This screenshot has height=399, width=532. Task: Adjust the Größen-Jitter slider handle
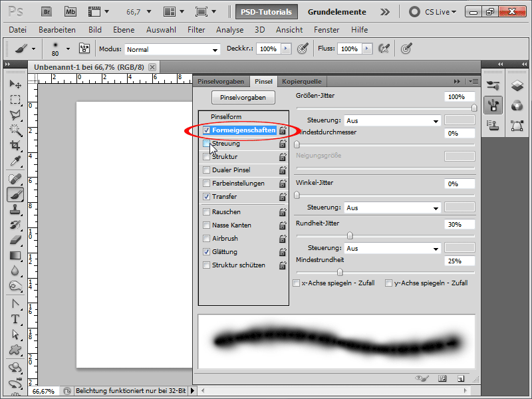[x=474, y=108]
